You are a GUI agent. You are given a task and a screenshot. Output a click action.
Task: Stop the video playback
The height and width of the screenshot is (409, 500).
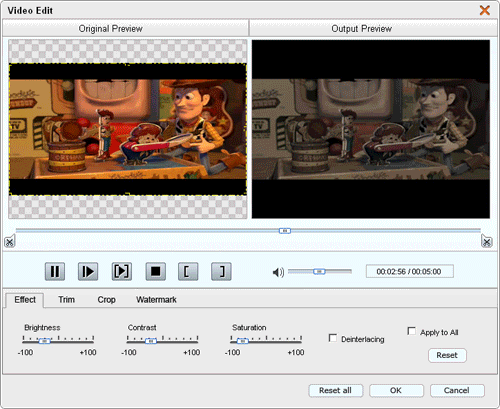tap(155, 271)
